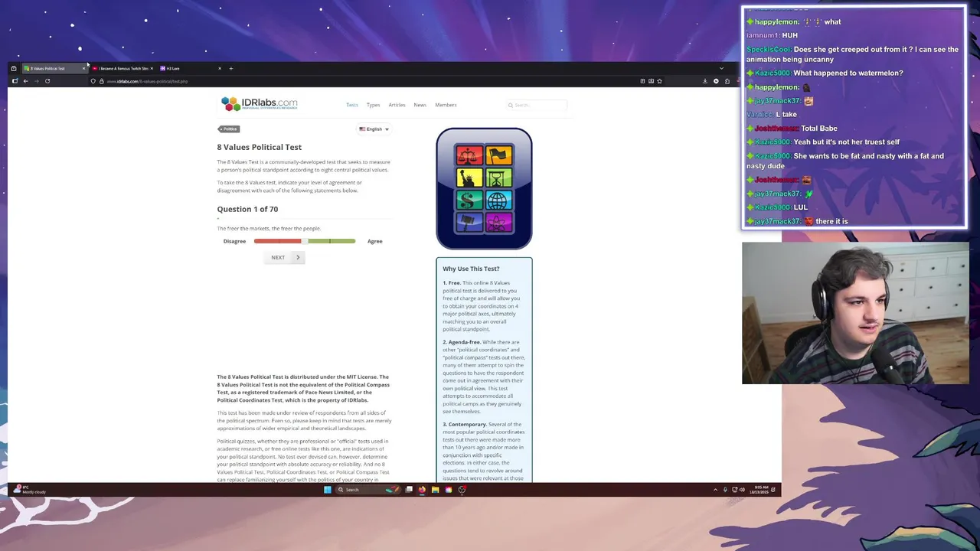Click the Disagree label
Image resolution: width=980 pixels, height=551 pixels.
[x=234, y=241]
